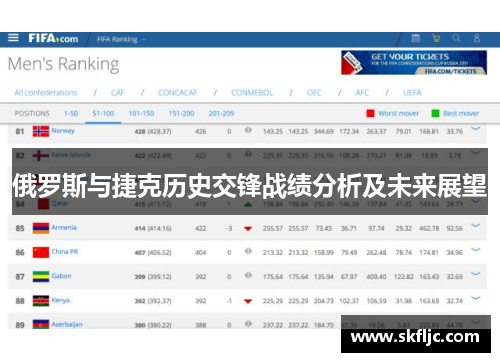The width and height of the screenshot is (500, 362).
Task: Click the Gabon flag icon
Action: tap(41, 277)
